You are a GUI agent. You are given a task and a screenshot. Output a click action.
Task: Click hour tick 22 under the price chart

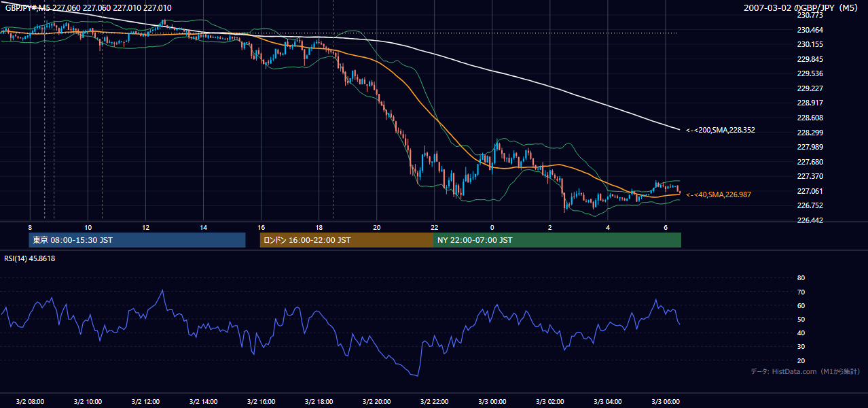tap(435, 227)
